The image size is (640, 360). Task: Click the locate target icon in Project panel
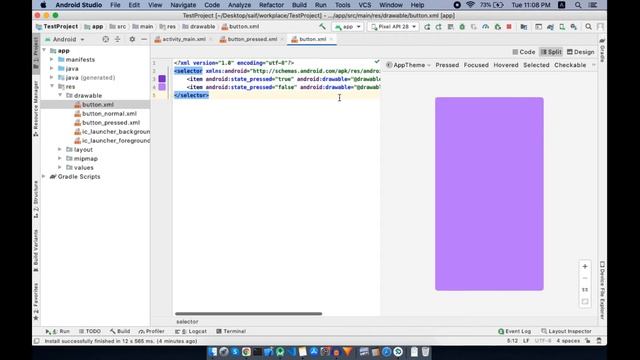106,39
